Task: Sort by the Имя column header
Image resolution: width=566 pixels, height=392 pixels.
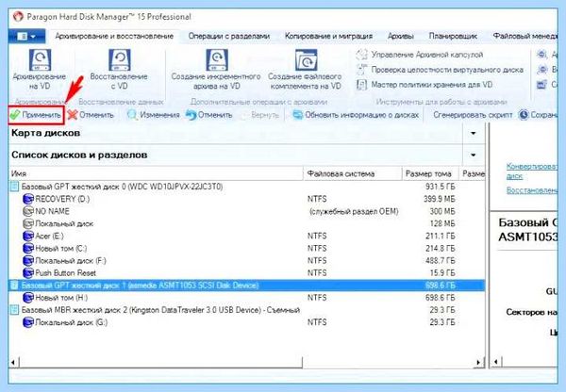Action: pyautogui.click(x=156, y=173)
